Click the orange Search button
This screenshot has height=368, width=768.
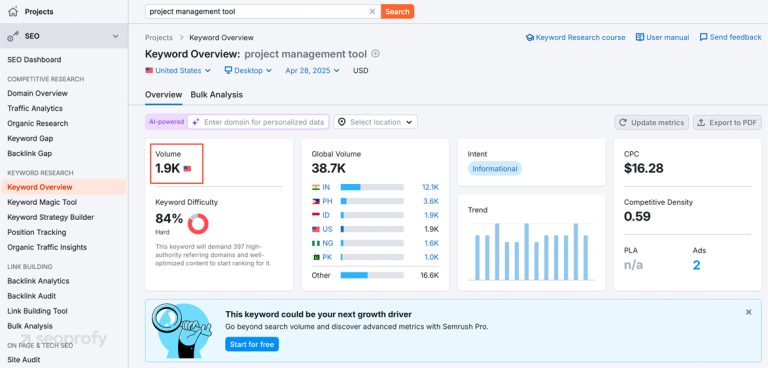pyautogui.click(x=397, y=11)
